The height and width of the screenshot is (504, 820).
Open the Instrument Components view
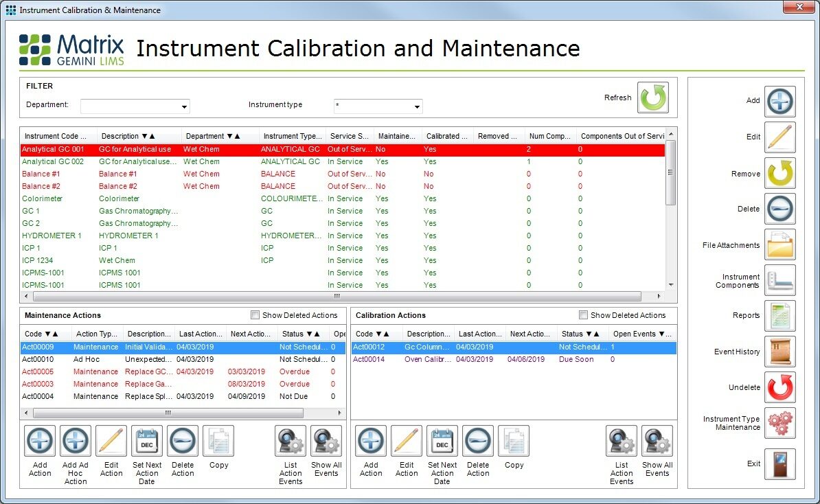point(780,279)
